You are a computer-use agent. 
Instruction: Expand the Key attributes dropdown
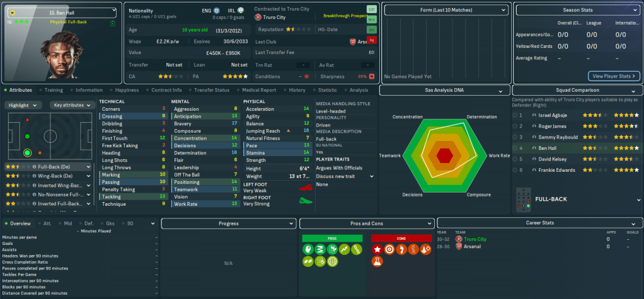[73, 105]
